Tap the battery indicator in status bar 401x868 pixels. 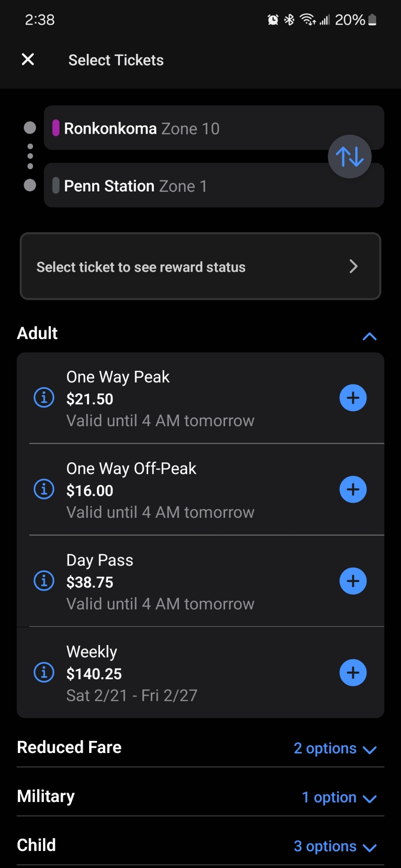click(x=372, y=20)
